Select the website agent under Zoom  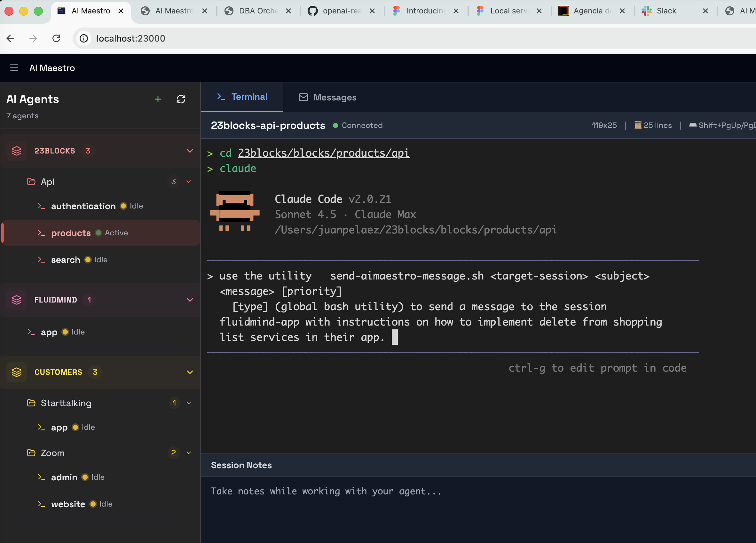coord(100,504)
